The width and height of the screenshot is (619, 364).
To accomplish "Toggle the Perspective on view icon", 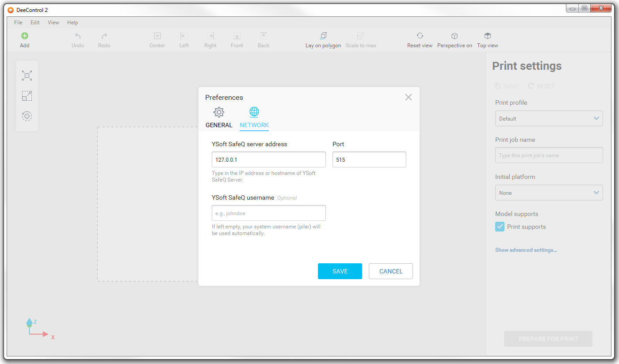I will [x=454, y=36].
